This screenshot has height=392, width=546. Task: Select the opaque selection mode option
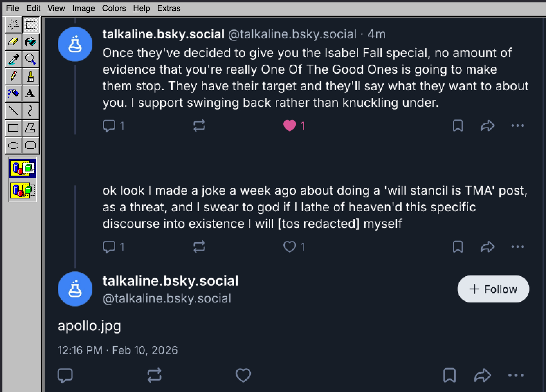point(22,169)
